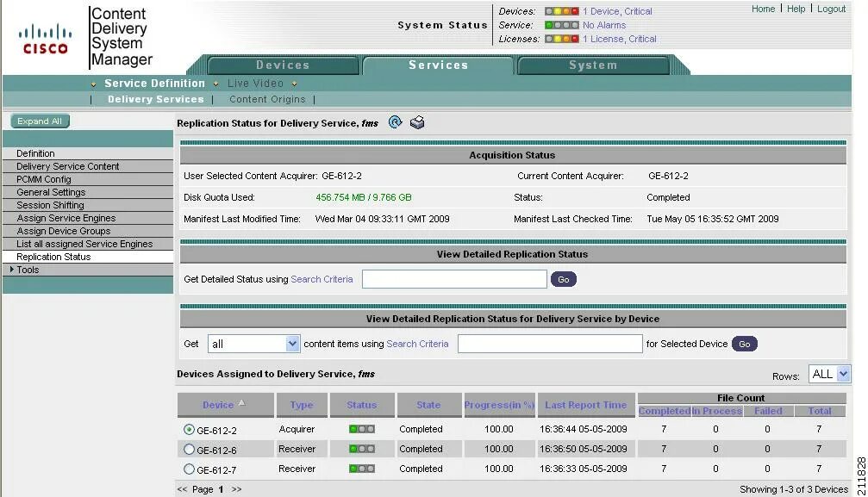Click the Device column sort arrow

(x=241, y=403)
